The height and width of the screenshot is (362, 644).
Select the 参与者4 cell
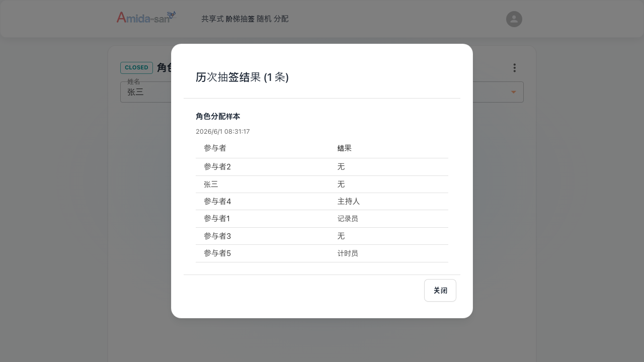(217, 202)
